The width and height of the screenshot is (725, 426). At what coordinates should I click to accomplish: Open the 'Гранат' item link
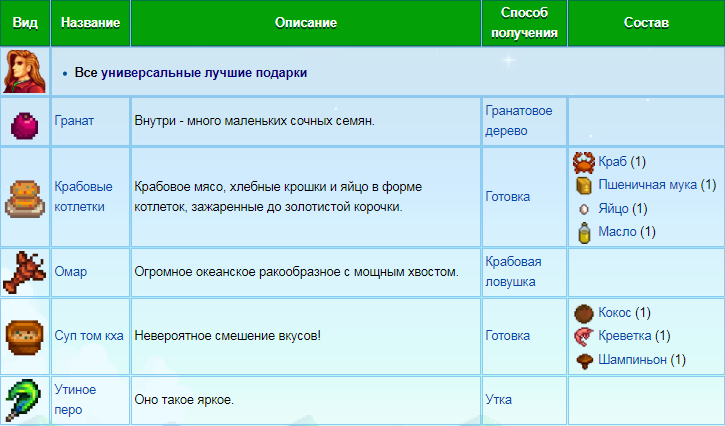point(74,121)
